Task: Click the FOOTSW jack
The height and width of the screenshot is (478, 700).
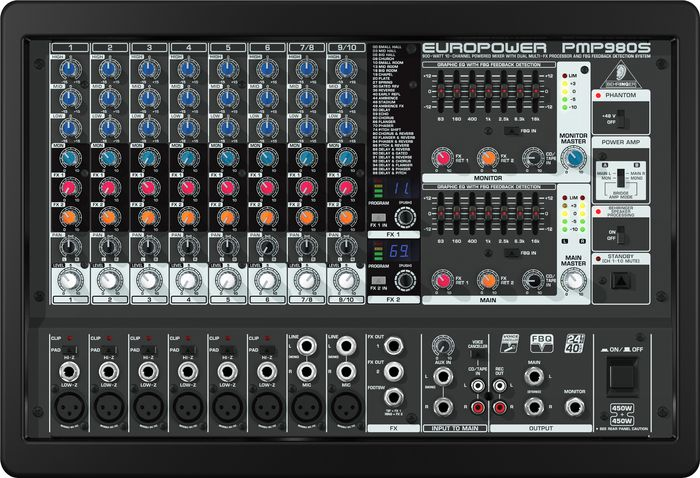Action: [394, 397]
